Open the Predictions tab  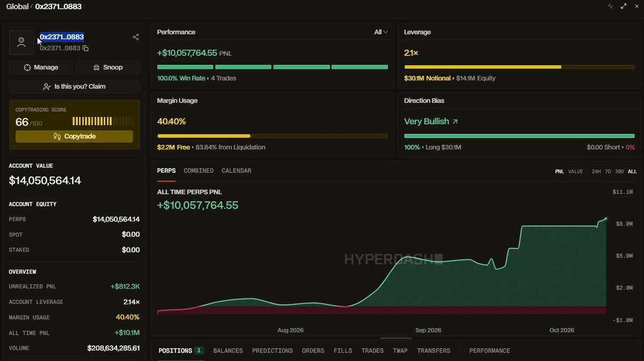[272, 351]
